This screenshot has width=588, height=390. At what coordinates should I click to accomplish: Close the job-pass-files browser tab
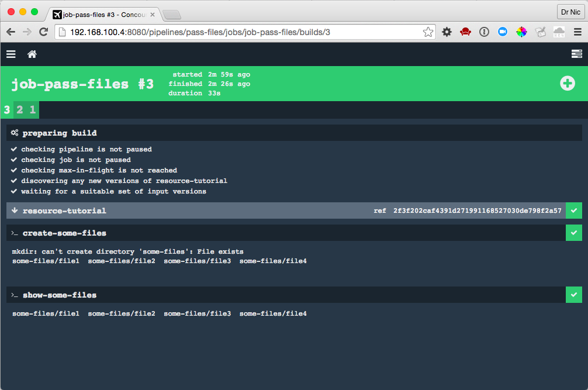coord(153,15)
